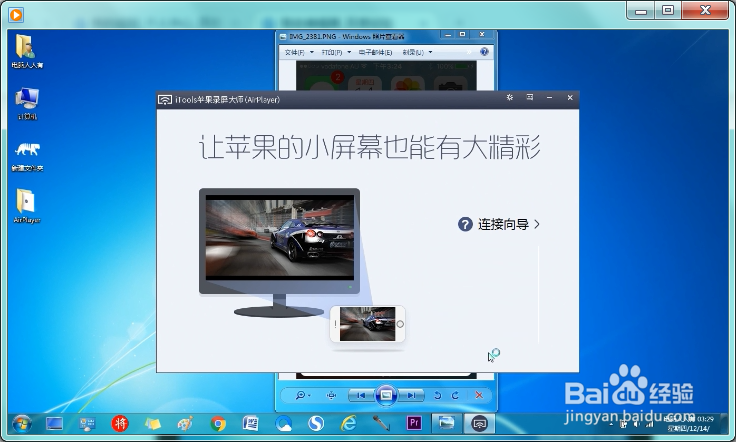The height and width of the screenshot is (442, 736).
Task: Select the user folder desktop icon
Action: click(27, 52)
